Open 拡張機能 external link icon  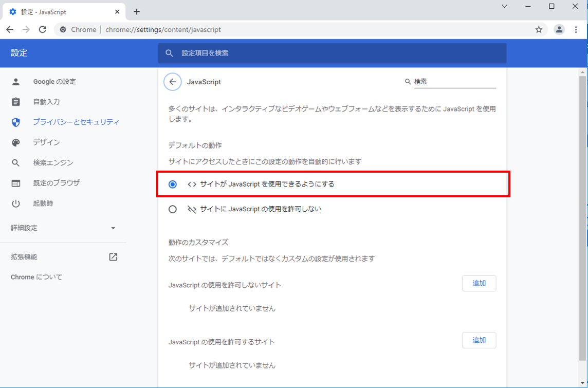coord(113,257)
